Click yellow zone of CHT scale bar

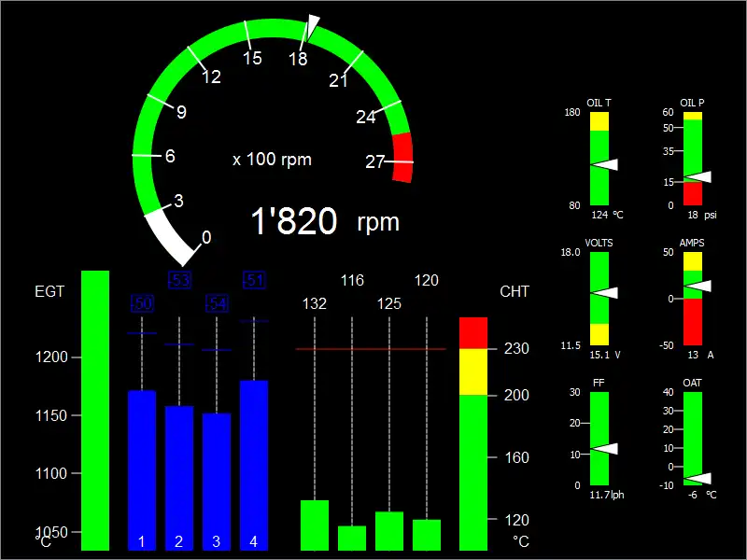coord(473,371)
